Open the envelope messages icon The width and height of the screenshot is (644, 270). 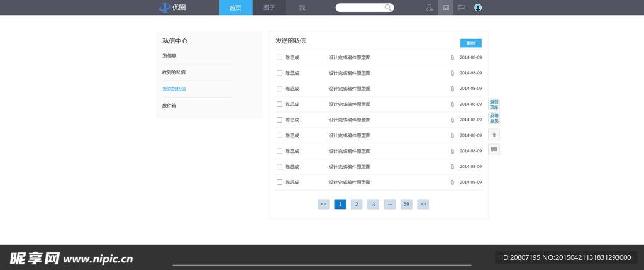pos(446,8)
